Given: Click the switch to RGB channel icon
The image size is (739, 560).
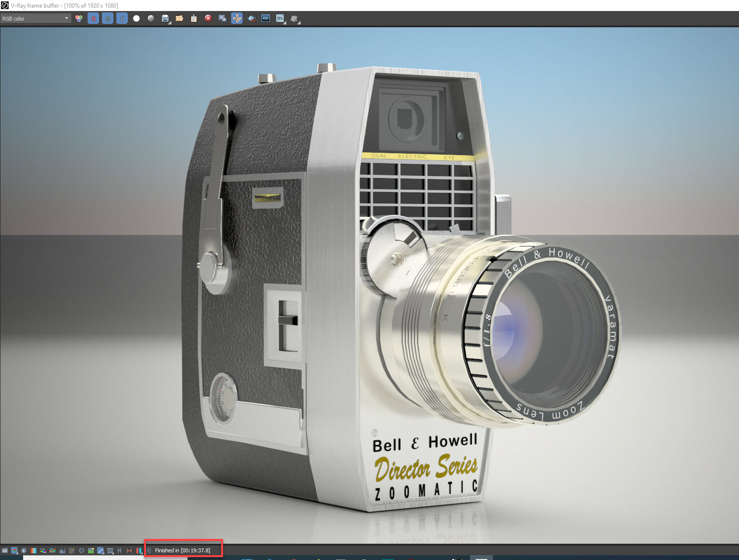Looking at the screenshot, I should tap(79, 18).
